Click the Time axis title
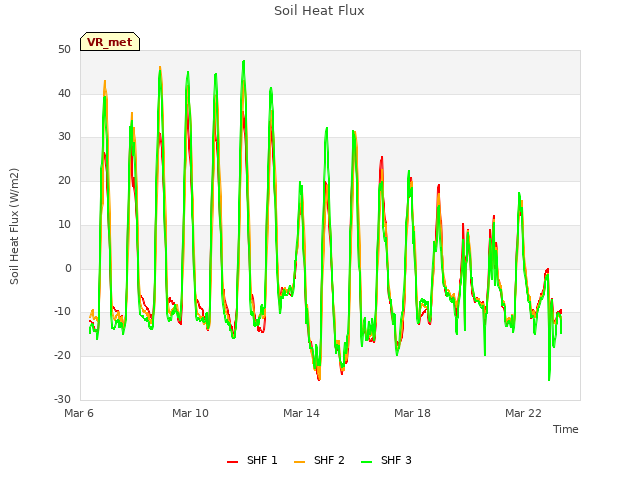This screenshot has height=480, width=640. [x=565, y=429]
